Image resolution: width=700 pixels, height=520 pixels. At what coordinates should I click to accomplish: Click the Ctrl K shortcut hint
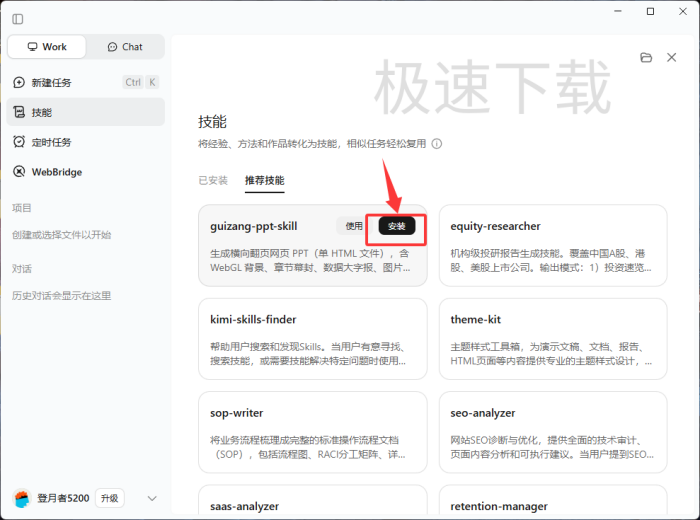tap(141, 82)
